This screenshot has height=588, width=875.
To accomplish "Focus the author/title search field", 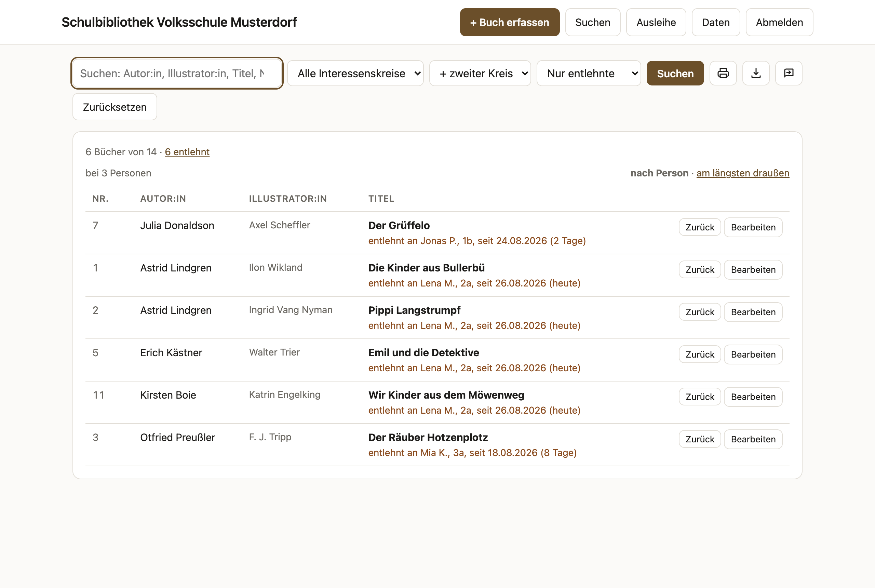I will point(177,73).
